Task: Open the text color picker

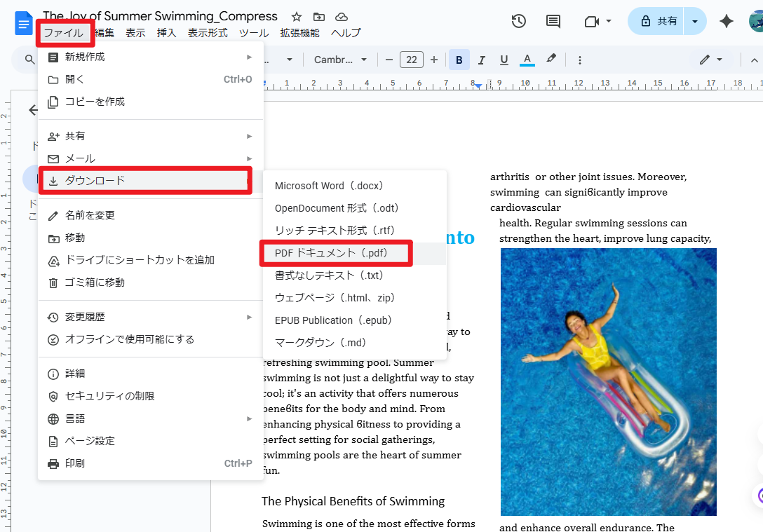Action: click(x=527, y=60)
